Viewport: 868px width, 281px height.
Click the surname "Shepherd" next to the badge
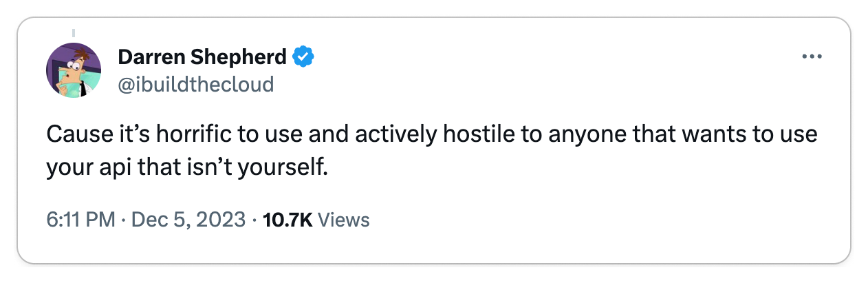(241, 57)
